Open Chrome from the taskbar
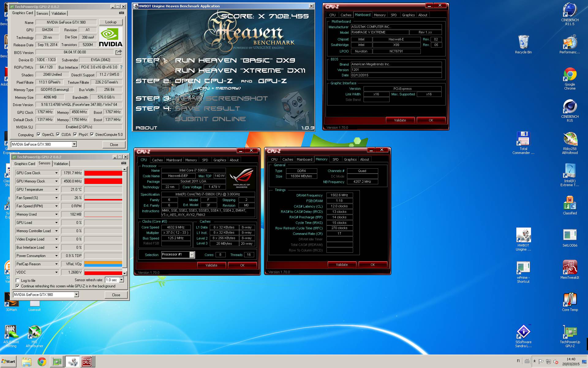The image size is (588, 368). coord(42,362)
